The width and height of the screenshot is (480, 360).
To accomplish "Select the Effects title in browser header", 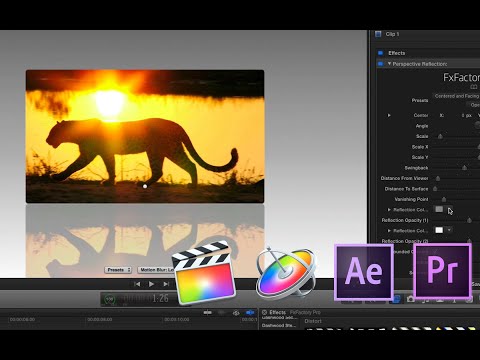I will point(277,312).
